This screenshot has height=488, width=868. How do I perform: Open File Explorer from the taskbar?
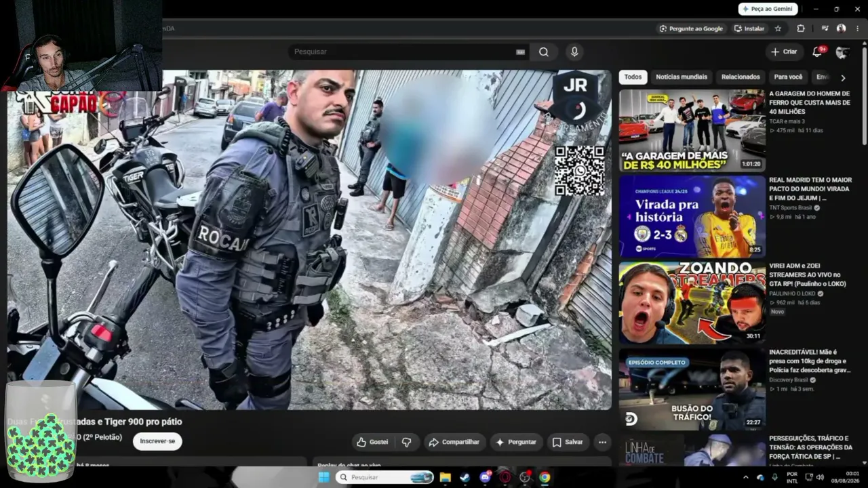tap(446, 477)
